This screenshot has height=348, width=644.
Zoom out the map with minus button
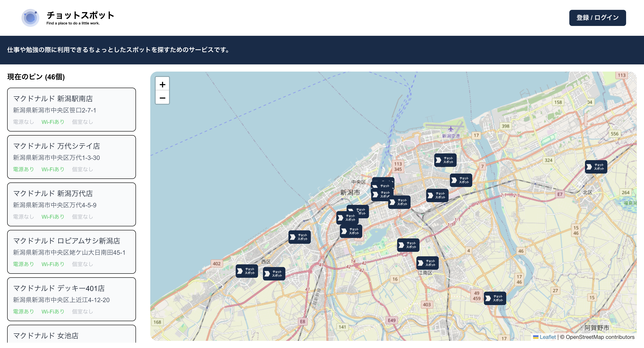(162, 98)
